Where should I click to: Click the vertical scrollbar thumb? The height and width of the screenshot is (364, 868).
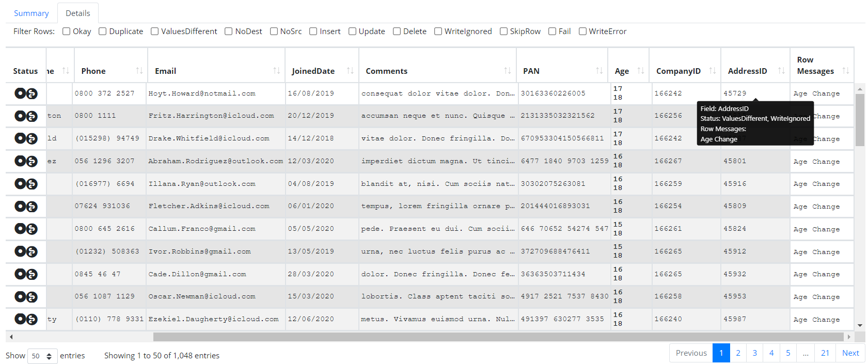click(860, 120)
